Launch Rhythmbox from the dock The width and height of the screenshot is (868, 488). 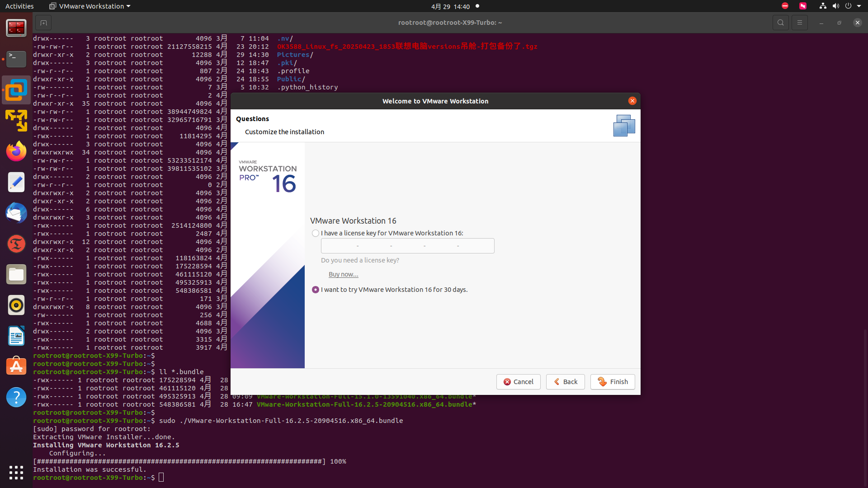point(16,305)
